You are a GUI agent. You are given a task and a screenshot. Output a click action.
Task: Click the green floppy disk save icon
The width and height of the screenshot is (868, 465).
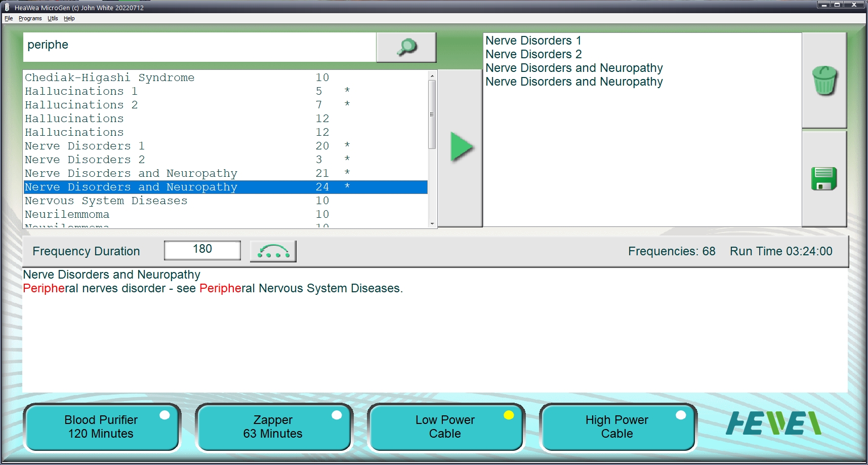(823, 179)
